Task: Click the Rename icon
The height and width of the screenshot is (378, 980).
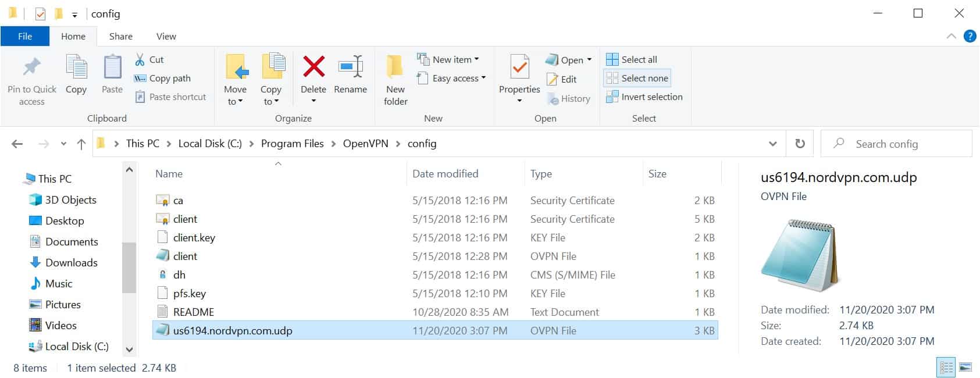Action: tap(351, 66)
